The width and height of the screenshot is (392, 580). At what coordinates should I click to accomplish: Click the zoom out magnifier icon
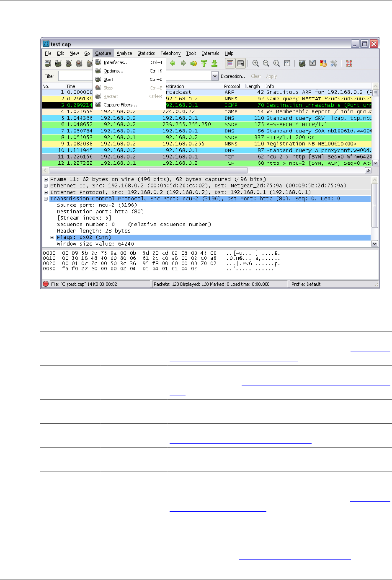(266, 63)
